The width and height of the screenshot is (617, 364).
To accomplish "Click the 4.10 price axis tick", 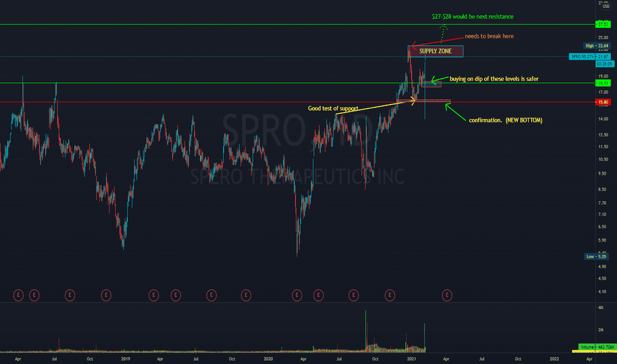I will coord(602,292).
